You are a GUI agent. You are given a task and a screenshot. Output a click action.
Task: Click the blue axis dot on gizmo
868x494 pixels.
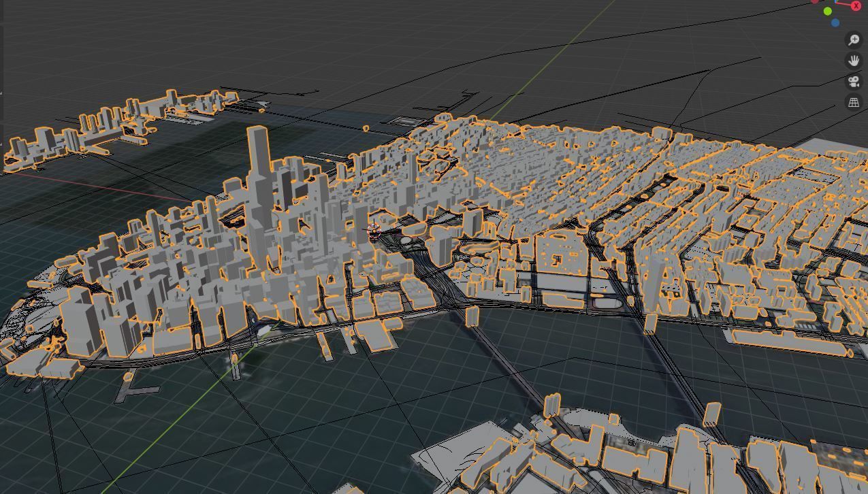point(835,22)
